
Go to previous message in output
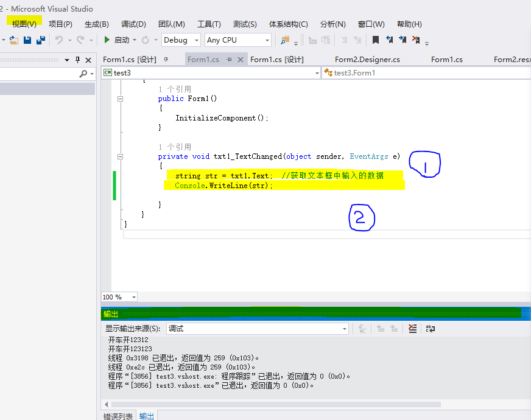(x=381, y=329)
